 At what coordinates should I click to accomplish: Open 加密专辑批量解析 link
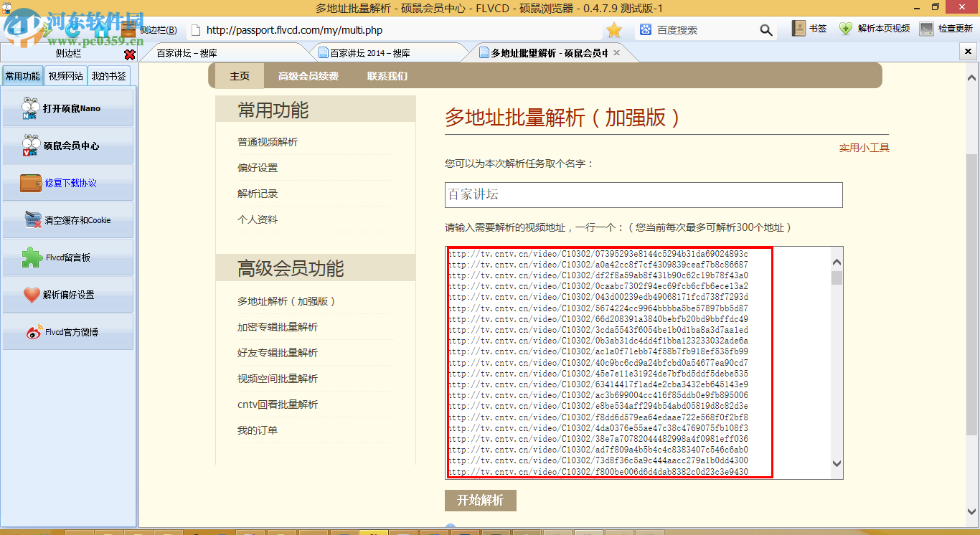[x=278, y=327]
